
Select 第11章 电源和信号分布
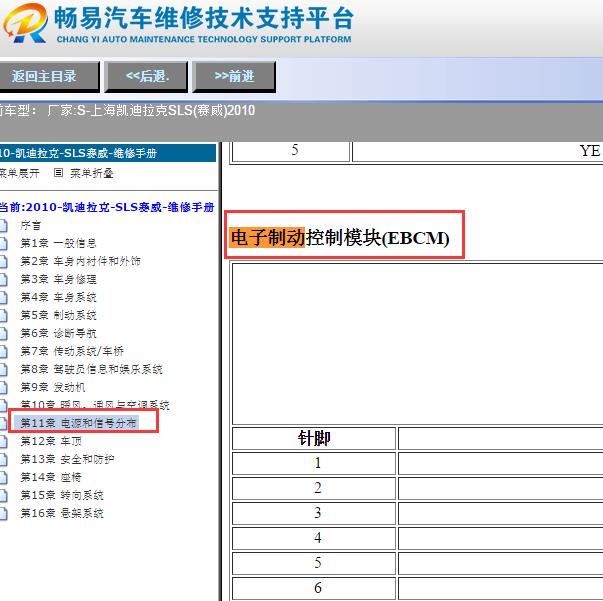tap(78, 423)
